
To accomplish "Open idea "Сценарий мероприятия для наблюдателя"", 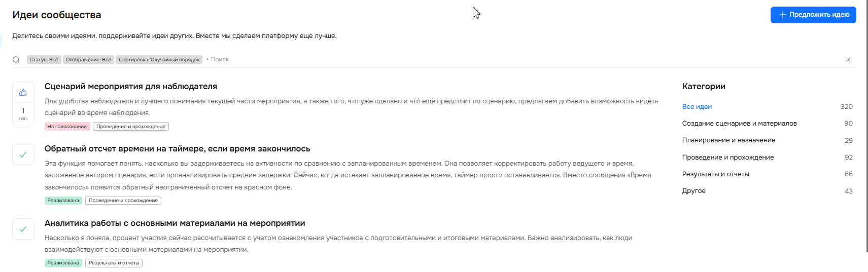I will (130, 87).
